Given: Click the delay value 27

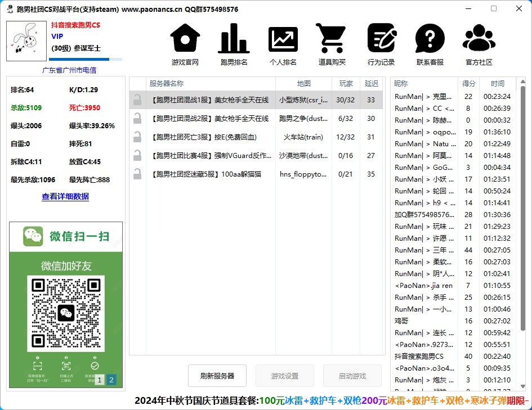Looking at the screenshot, I should click(x=371, y=156).
